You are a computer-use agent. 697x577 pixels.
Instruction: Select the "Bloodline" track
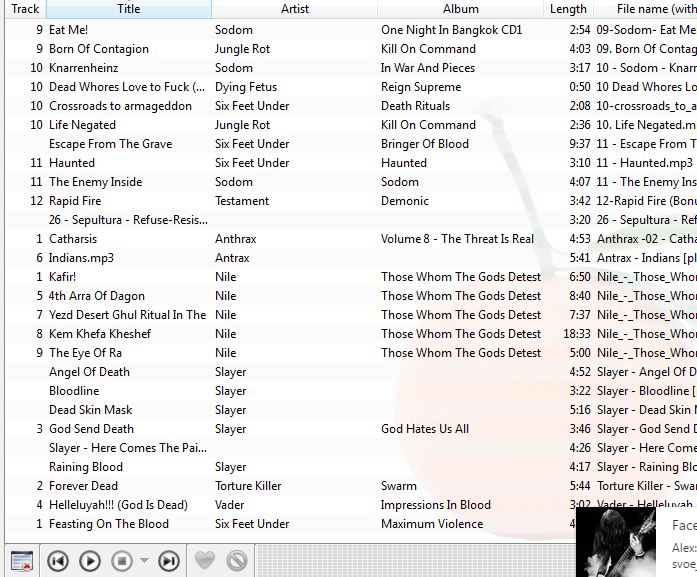tap(74, 391)
